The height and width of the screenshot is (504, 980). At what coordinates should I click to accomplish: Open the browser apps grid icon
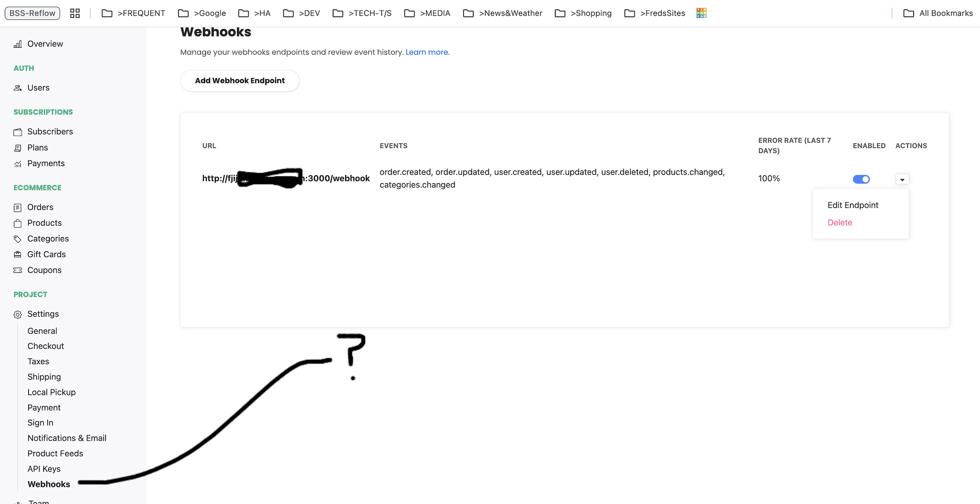[x=75, y=13]
